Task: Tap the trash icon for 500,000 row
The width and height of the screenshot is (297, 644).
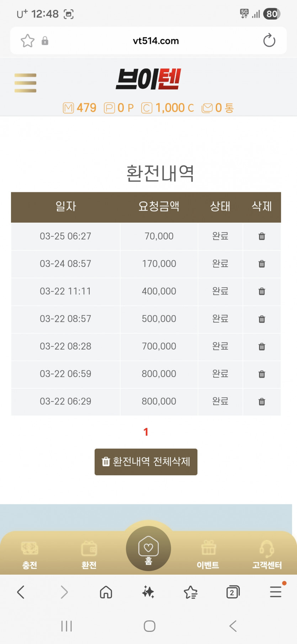Action: point(262,319)
